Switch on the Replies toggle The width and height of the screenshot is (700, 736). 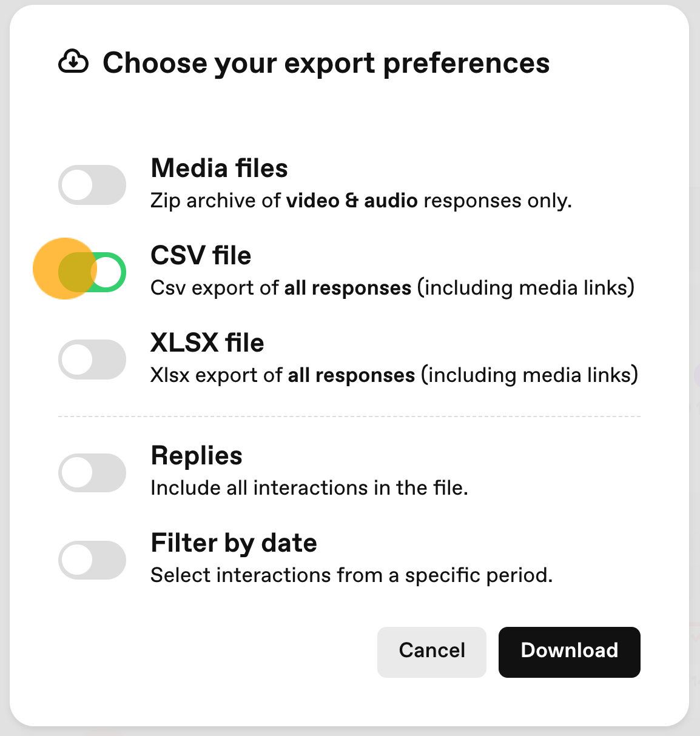[92, 473]
